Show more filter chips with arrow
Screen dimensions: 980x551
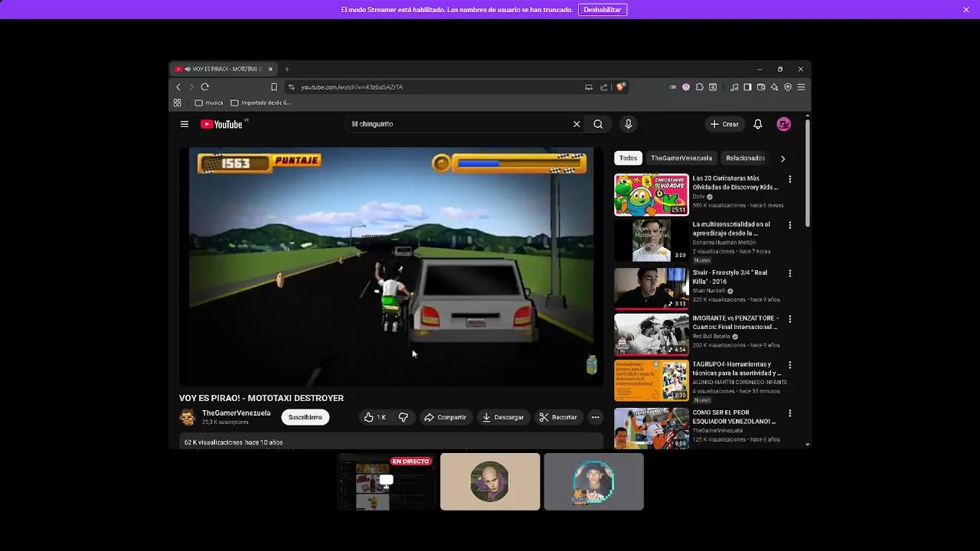coord(782,158)
